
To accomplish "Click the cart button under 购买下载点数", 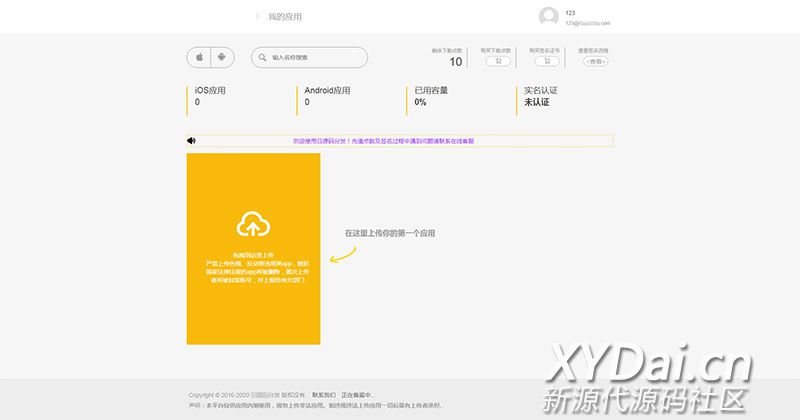I will [498, 61].
